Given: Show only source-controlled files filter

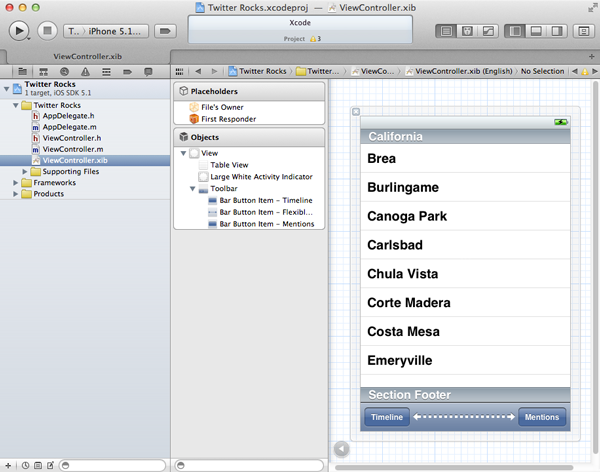Looking at the screenshot, I should [x=38, y=465].
